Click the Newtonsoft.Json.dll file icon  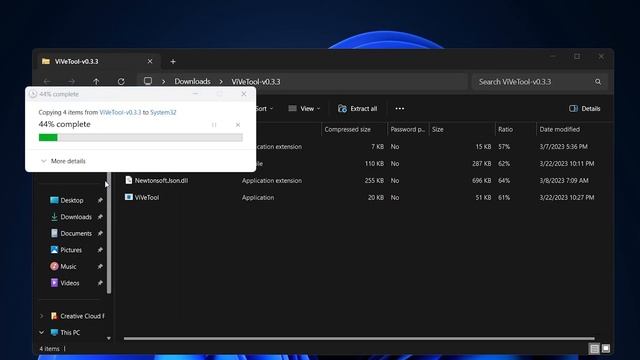(x=129, y=180)
